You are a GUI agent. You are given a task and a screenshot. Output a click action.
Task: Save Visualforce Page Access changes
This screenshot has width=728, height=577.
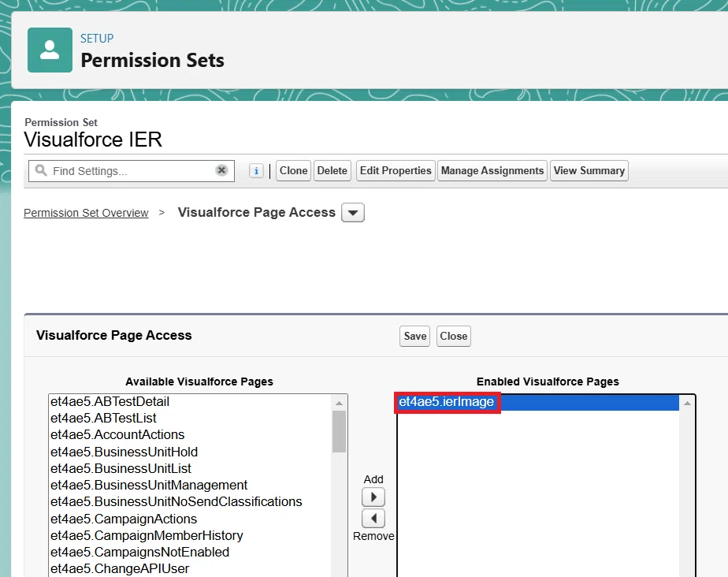pyautogui.click(x=415, y=336)
